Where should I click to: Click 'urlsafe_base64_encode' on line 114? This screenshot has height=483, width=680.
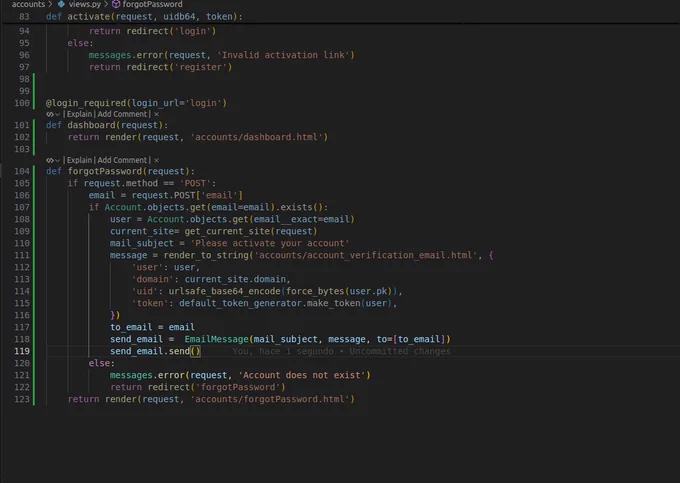click(224, 291)
